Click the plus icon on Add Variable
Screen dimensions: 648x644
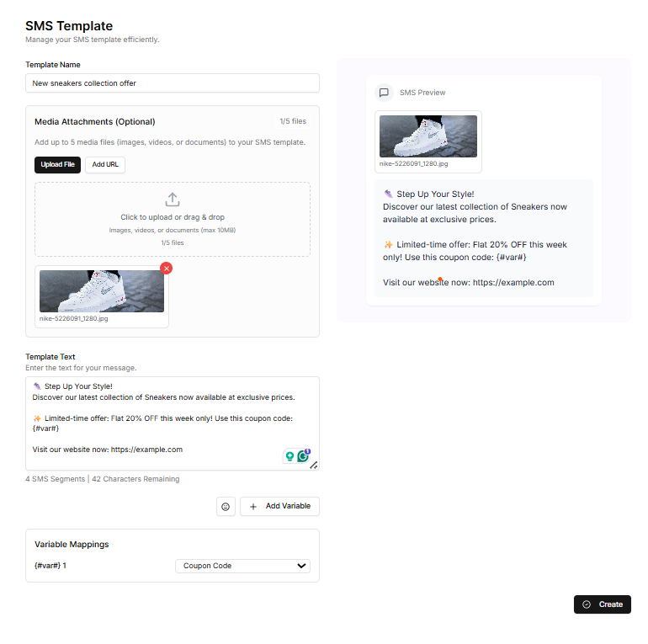(x=253, y=507)
